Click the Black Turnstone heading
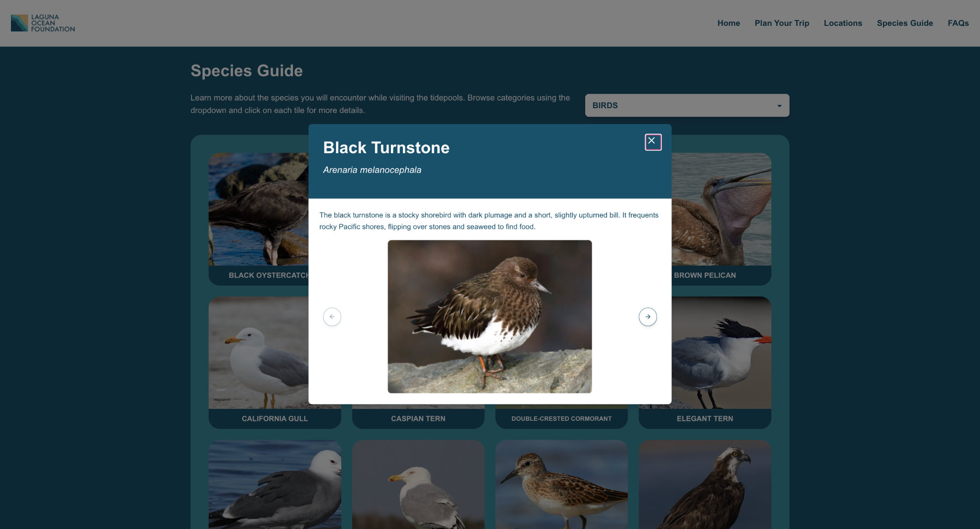The height and width of the screenshot is (529, 980). (386, 147)
